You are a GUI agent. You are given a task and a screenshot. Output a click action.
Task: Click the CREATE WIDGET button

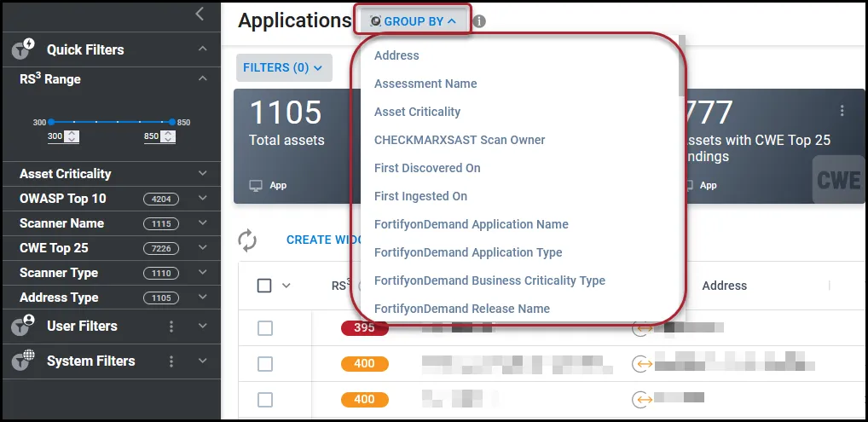[324, 240]
